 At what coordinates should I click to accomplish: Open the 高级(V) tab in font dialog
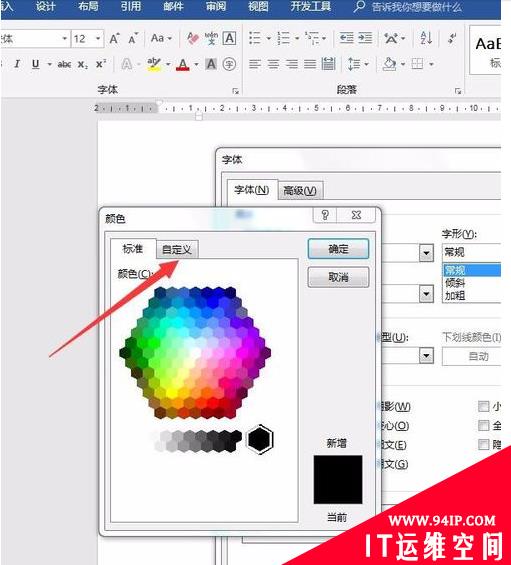tap(300, 190)
